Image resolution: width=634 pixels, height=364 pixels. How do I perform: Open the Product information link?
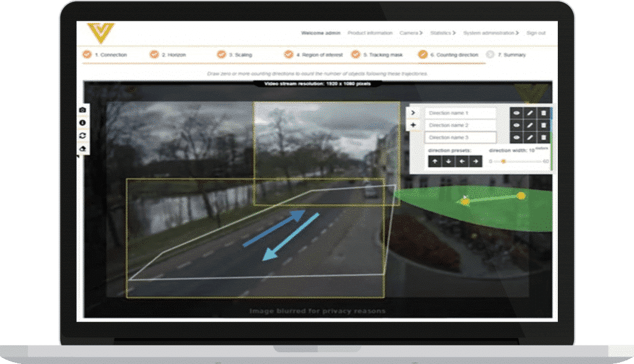370,33
